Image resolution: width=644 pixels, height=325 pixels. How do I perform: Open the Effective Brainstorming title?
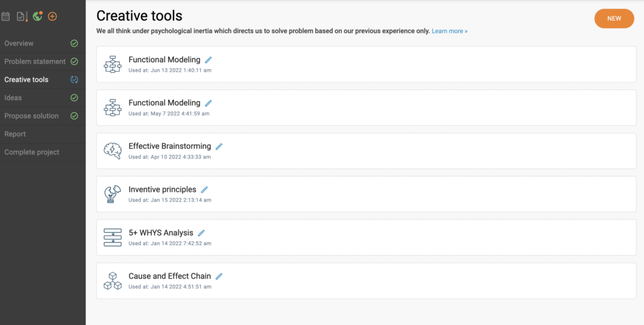[x=170, y=146]
